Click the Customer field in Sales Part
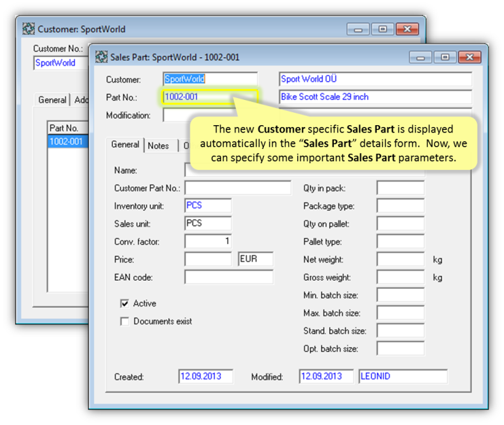 tap(210, 79)
